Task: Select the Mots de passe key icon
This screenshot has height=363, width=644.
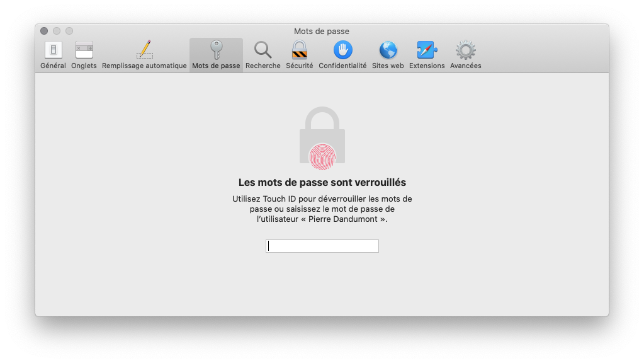Action: tap(216, 50)
